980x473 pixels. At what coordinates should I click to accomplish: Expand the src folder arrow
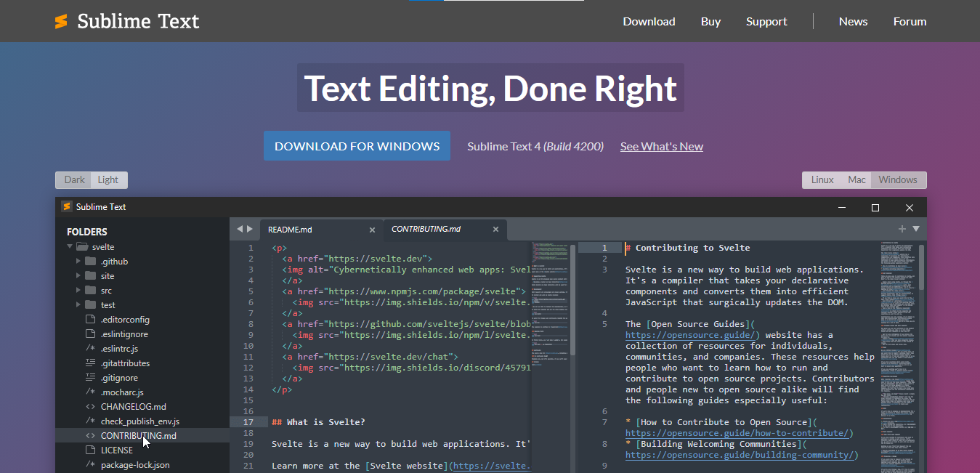(78, 291)
